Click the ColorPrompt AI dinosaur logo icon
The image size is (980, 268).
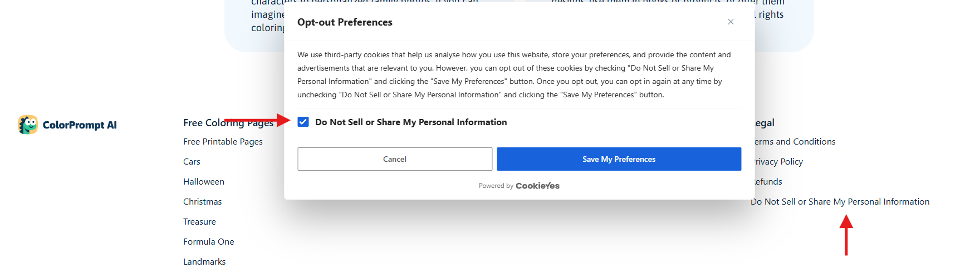tap(28, 125)
